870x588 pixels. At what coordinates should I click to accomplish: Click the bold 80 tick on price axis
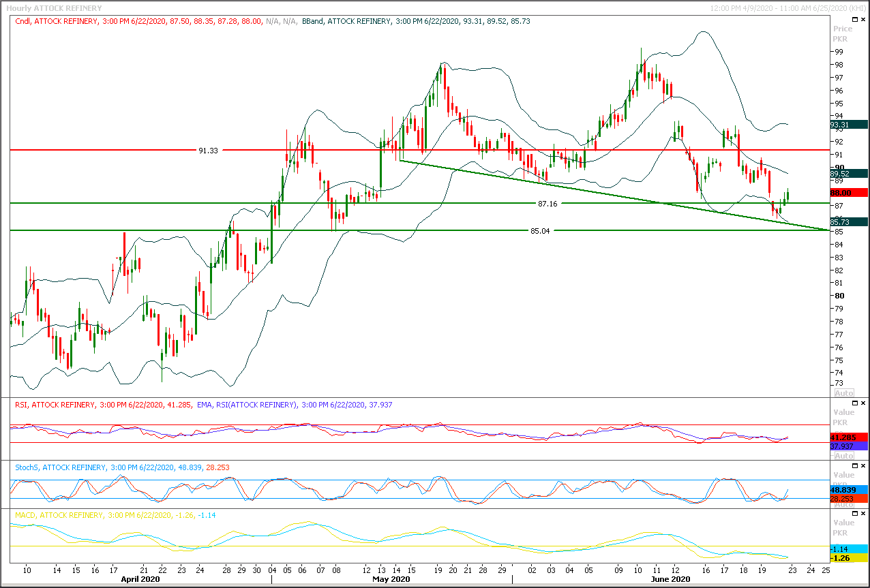[839, 296]
